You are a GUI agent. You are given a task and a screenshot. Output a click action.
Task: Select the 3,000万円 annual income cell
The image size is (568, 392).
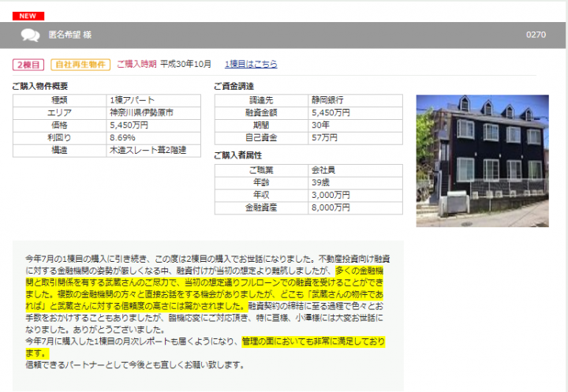355,196
